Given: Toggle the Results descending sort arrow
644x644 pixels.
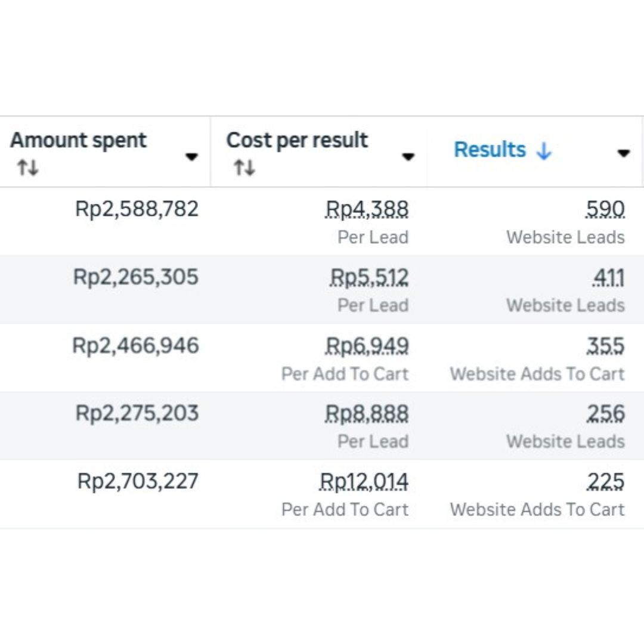Looking at the screenshot, I should 544,151.
